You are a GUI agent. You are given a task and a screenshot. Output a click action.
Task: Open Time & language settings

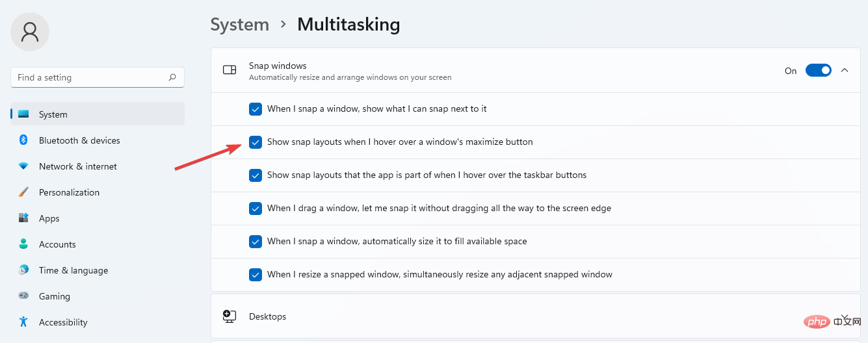pyautogui.click(x=73, y=270)
